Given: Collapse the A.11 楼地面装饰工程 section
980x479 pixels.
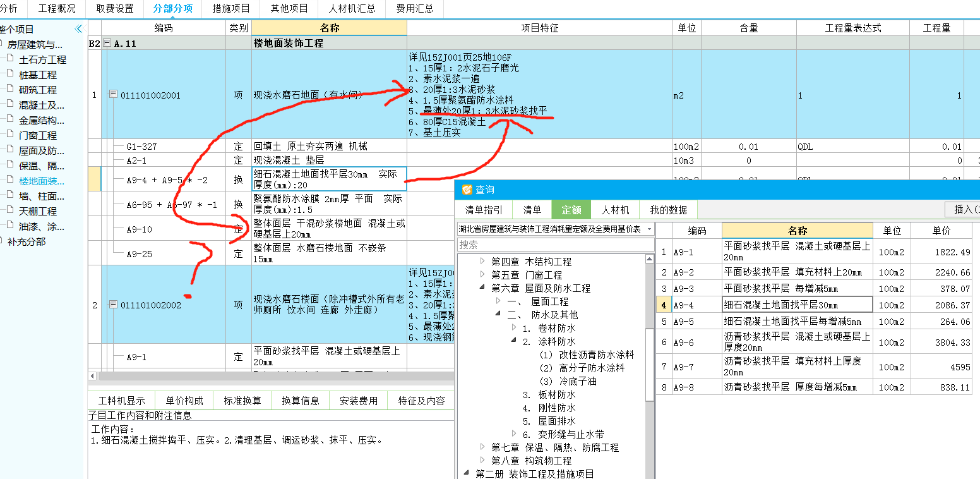Looking at the screenshot, I should point(107,44).
